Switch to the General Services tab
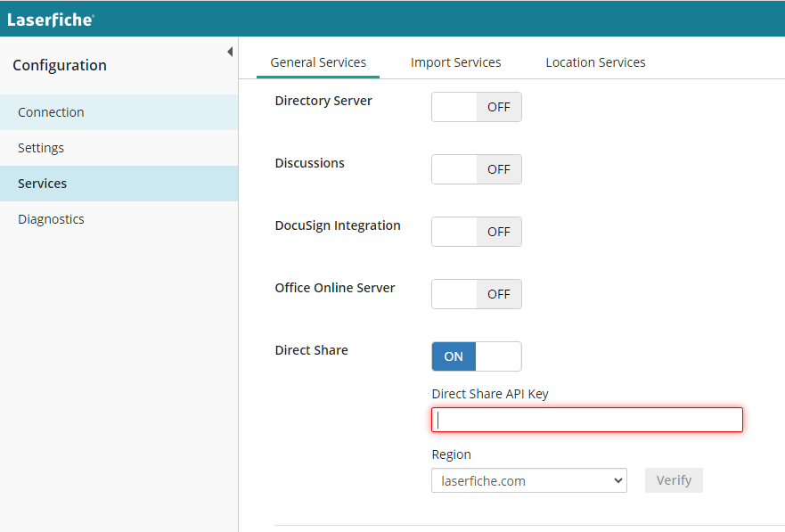This screenshot has width=785, height=532. [x=318, y=62]
